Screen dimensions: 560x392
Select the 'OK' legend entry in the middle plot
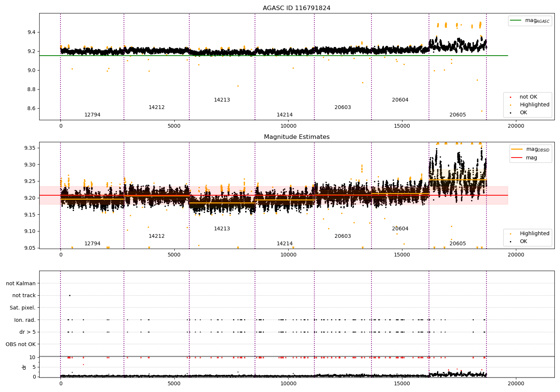[x=523, y=242]
